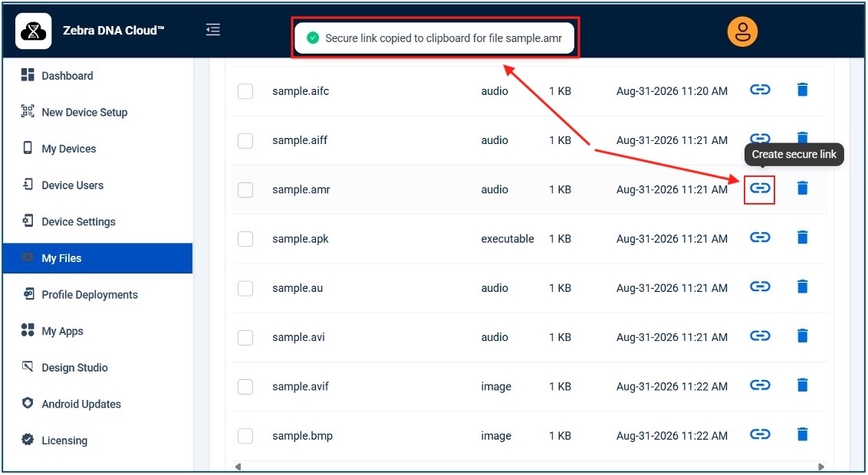Viewport: 868px width, 475px height.
Task: Click the left arrow of horizontal scrollbar
Action: (x=238, y=467)
